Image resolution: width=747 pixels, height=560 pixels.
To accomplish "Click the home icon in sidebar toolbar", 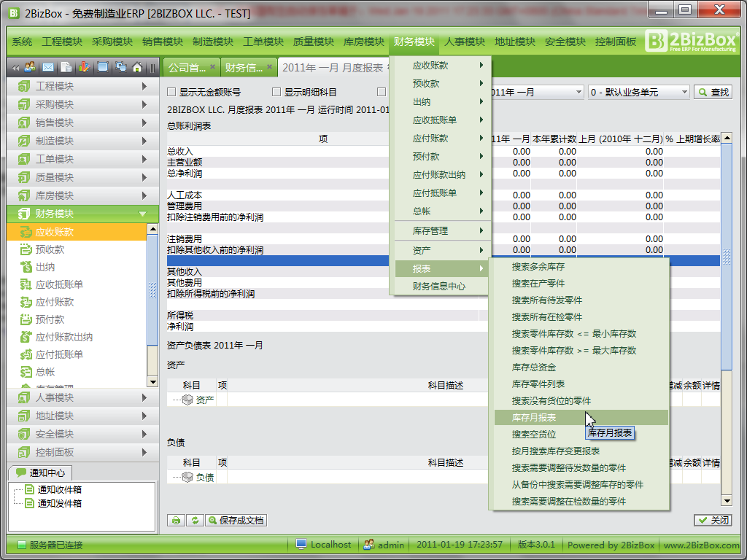I will [136, 67].
